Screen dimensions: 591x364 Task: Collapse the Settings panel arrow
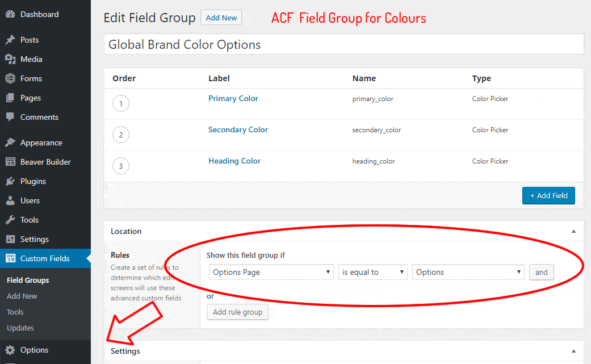tap(573, 351)
